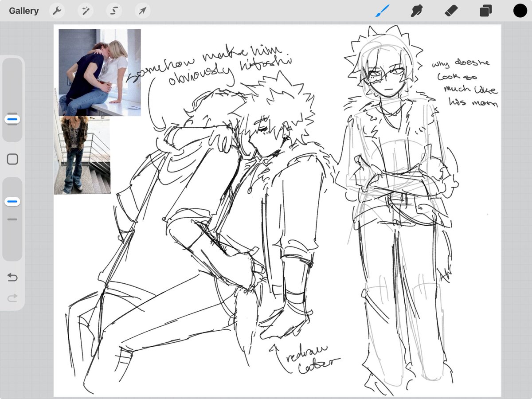The height and width of the screenshot is (399, 532).
Task: Open the Adjustments magic wand menu
Action: [86, 11]
